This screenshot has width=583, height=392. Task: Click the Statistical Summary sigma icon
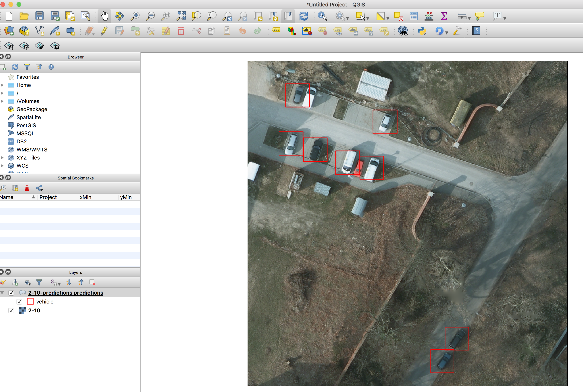[444, 16]
